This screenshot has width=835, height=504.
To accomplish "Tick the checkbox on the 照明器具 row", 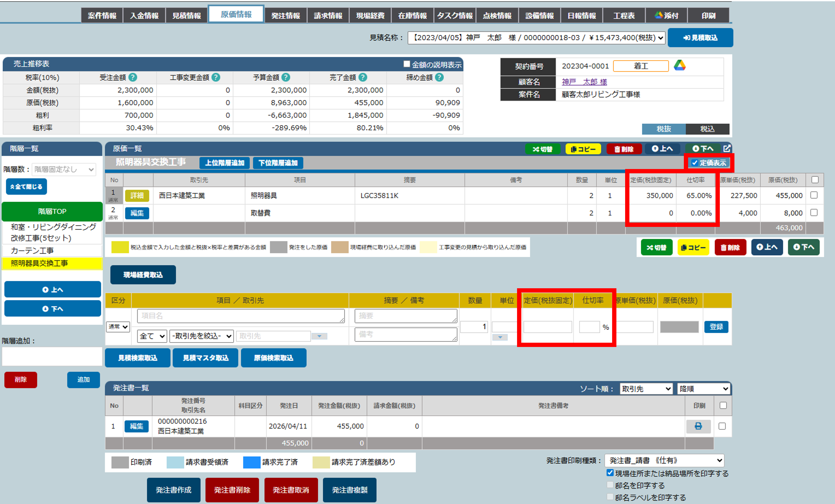I will pos(814,195).
